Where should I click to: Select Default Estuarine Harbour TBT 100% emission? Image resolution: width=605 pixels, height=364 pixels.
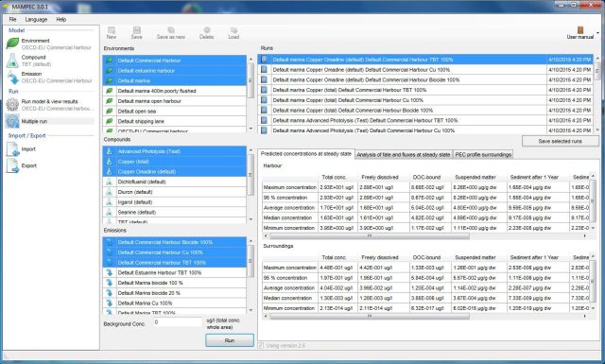coord(174,272)
